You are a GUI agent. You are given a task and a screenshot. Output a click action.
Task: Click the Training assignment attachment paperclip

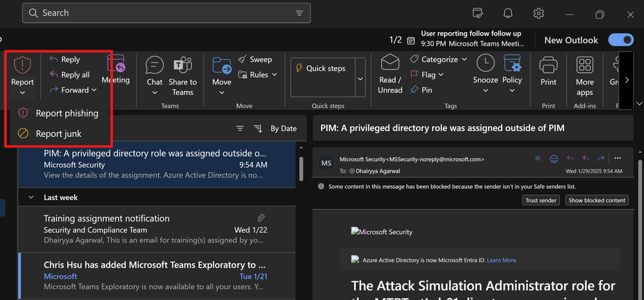click(x=261, y=218)
